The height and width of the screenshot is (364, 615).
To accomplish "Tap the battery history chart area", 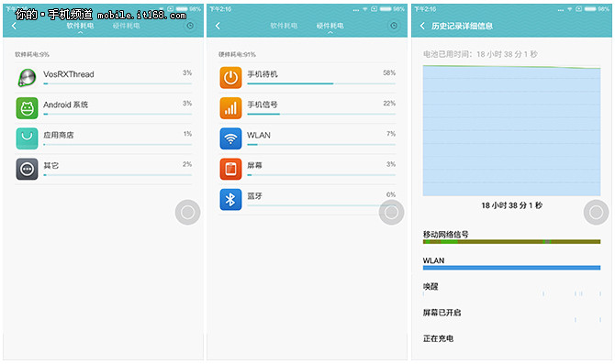I will [511, 130].
